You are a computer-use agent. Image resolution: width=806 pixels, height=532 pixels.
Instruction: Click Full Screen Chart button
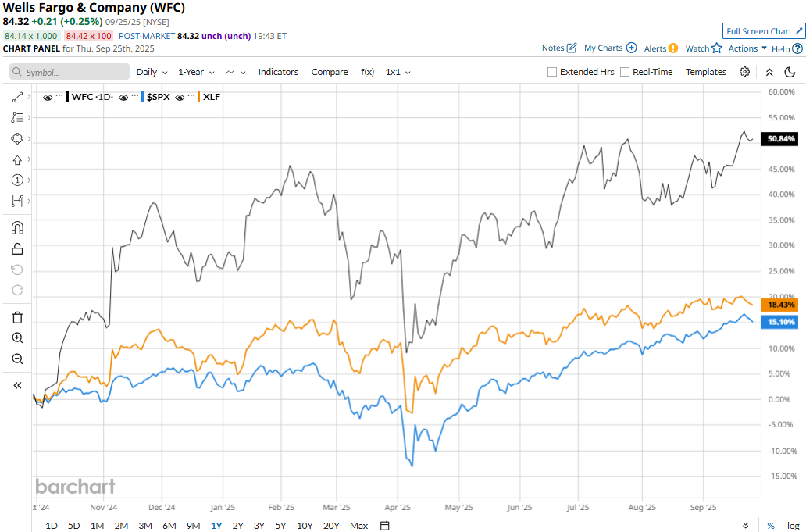coord(764,31)
